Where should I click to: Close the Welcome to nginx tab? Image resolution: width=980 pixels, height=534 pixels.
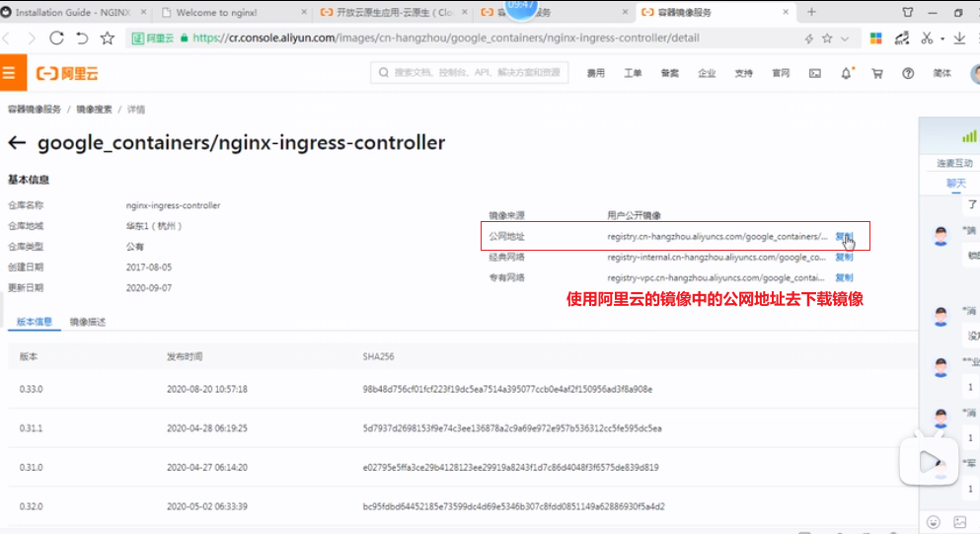click(304, 12)
